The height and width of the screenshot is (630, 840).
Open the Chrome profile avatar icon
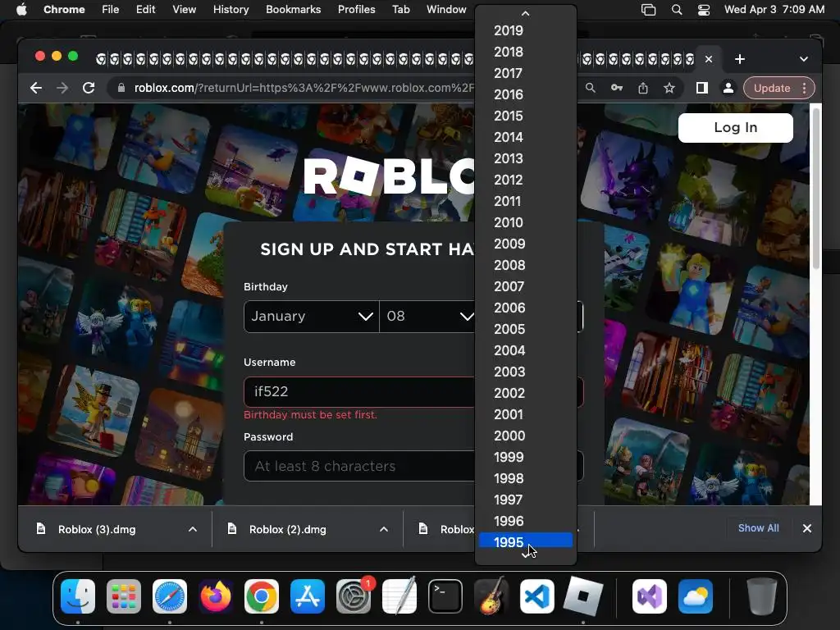pyautogui.click(x=728, y=88)
